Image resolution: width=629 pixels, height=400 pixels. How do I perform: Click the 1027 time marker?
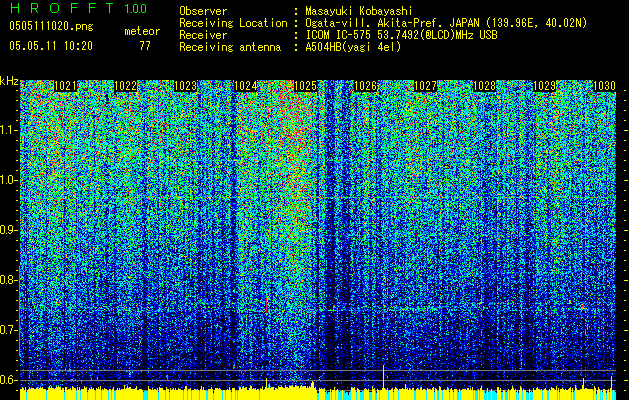coord(425,86)
